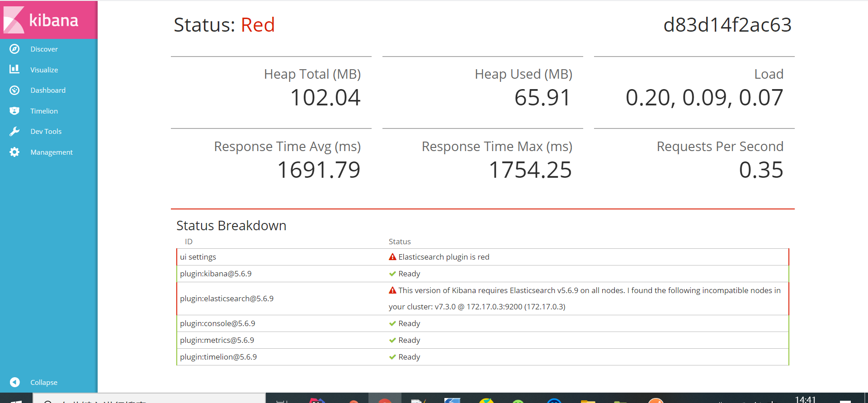Click the checkmark icon for plugin:metrics@5.6.9
The image size is (868, 403).
pyautogui.click(x=392, y=340)
